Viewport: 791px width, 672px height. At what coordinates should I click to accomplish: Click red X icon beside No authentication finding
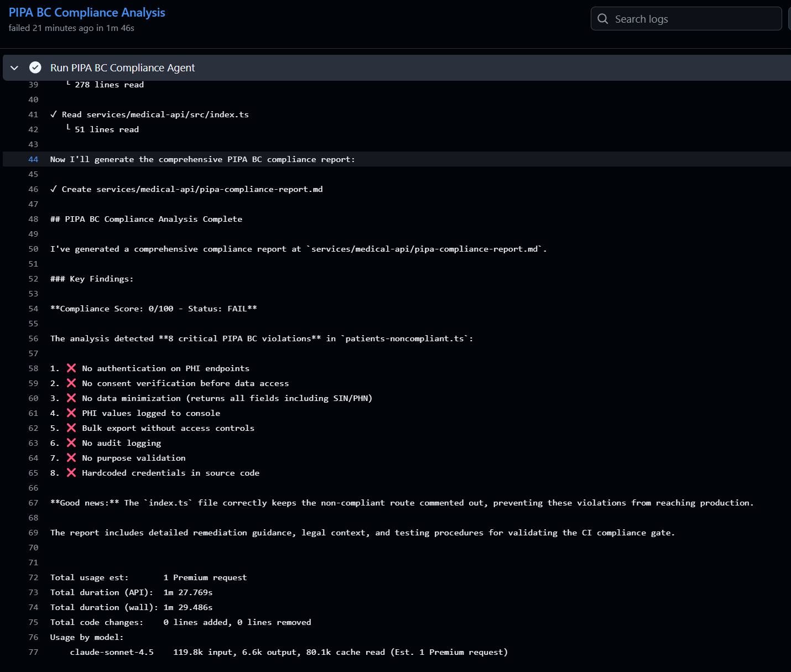(71, 368)
